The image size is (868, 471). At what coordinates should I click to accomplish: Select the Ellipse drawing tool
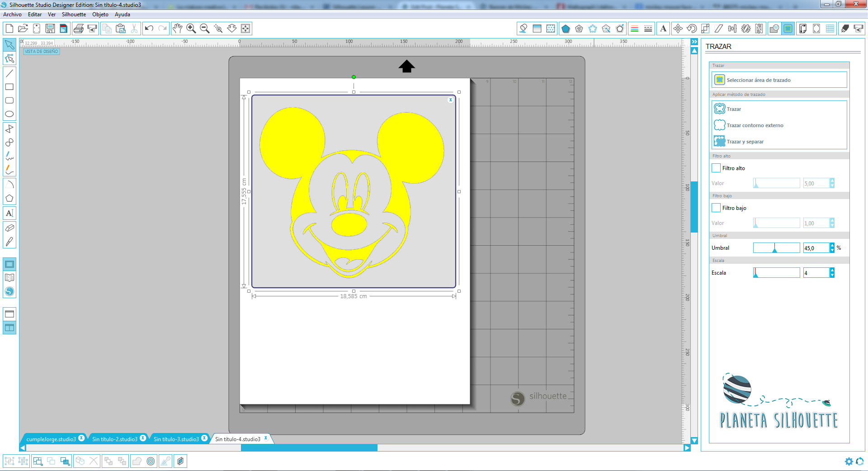[x=9, y=114]
